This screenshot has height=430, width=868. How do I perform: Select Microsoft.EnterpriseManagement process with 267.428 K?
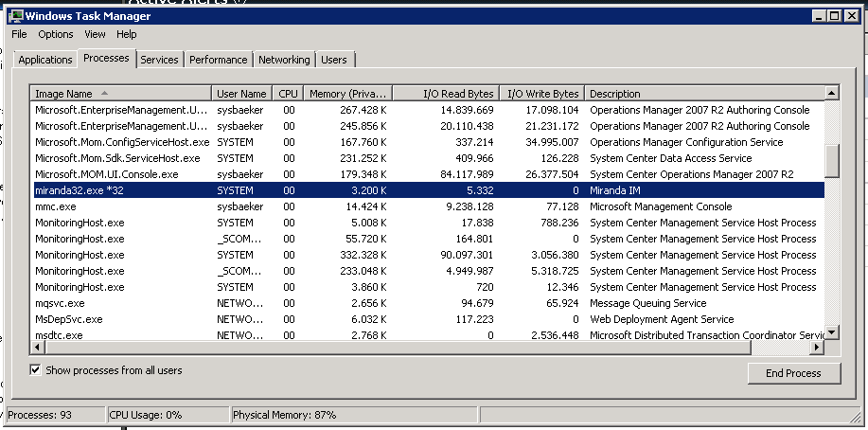point(429,110)
